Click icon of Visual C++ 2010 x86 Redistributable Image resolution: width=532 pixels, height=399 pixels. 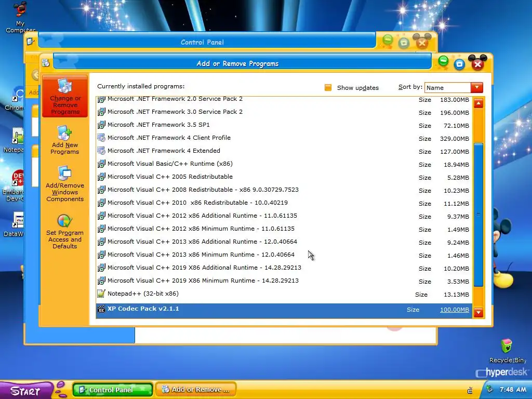[101, 203]
